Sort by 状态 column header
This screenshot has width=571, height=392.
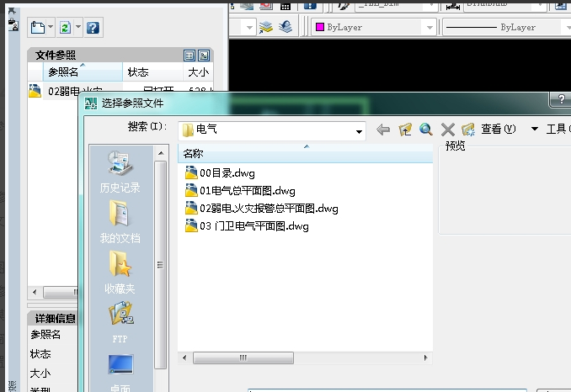pyautogui.click(x=152, y=72)
